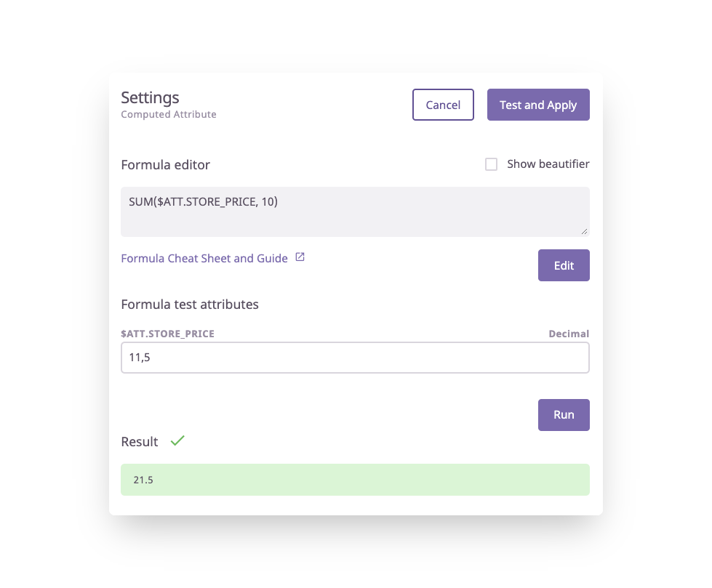Focus the formula editor text area
712x588 pixels.
pos(355,212)
